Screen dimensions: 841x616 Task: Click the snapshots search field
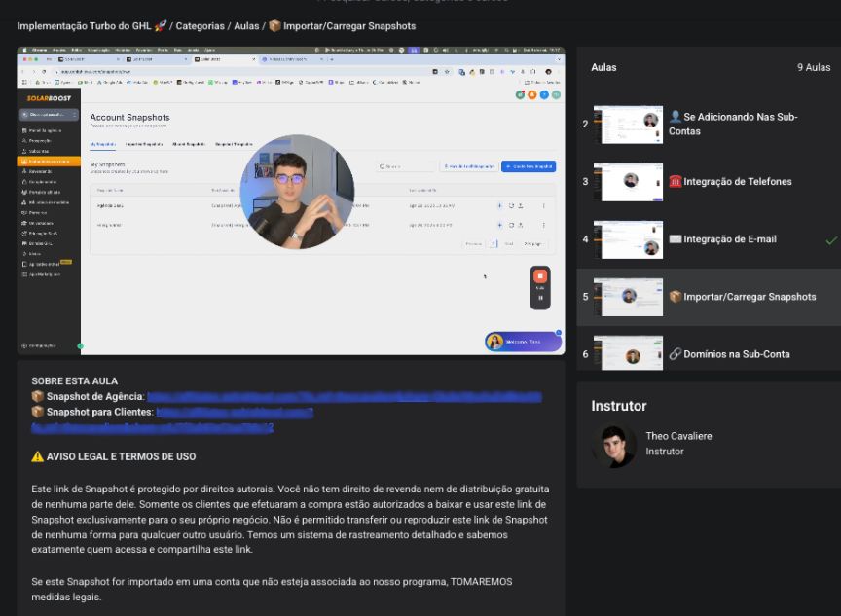tap(406, 166)
